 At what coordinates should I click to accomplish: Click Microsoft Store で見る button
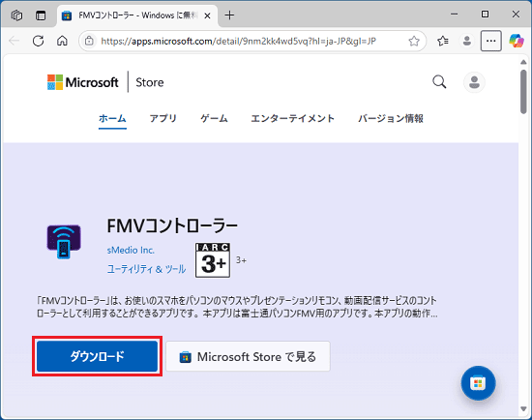[248, 356]
